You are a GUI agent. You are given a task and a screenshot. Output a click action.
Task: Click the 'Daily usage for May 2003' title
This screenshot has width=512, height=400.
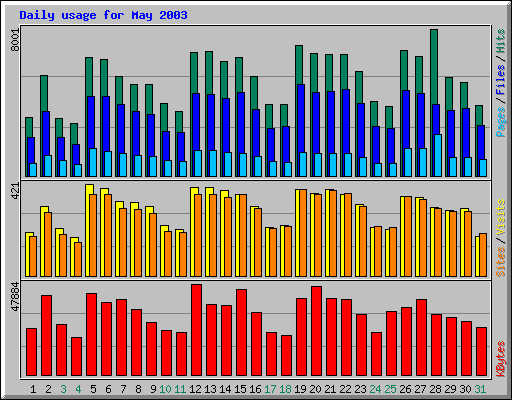pos(103,15)
